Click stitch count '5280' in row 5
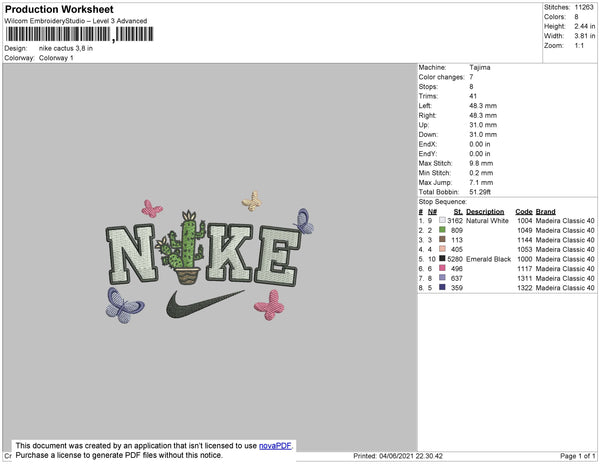The image size is (600, 464). click(455, 259)
